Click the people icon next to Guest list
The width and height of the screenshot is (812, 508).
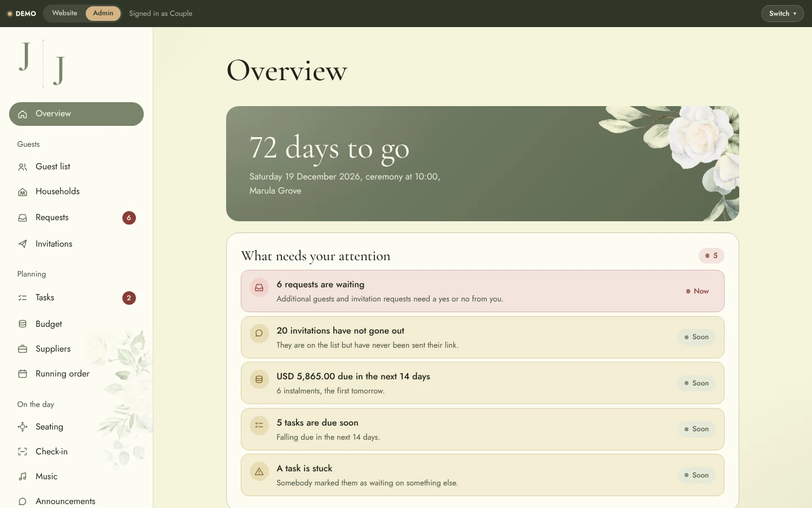point(23,167)
